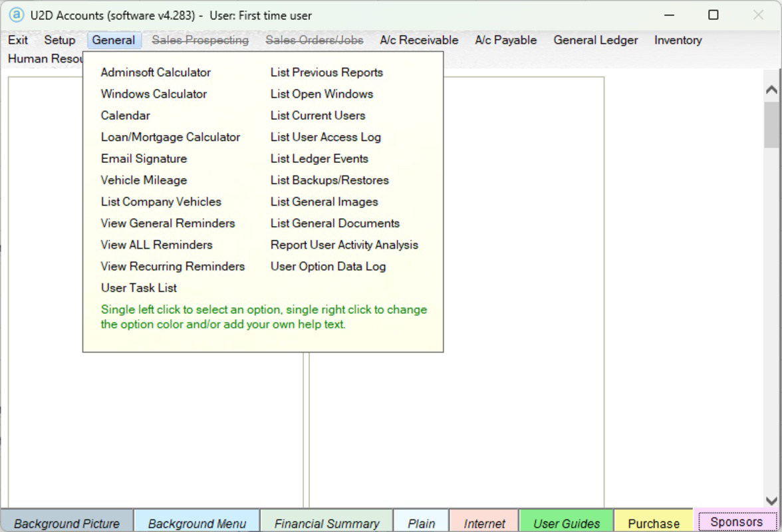Switch to the Internet tab

(484, 521)
